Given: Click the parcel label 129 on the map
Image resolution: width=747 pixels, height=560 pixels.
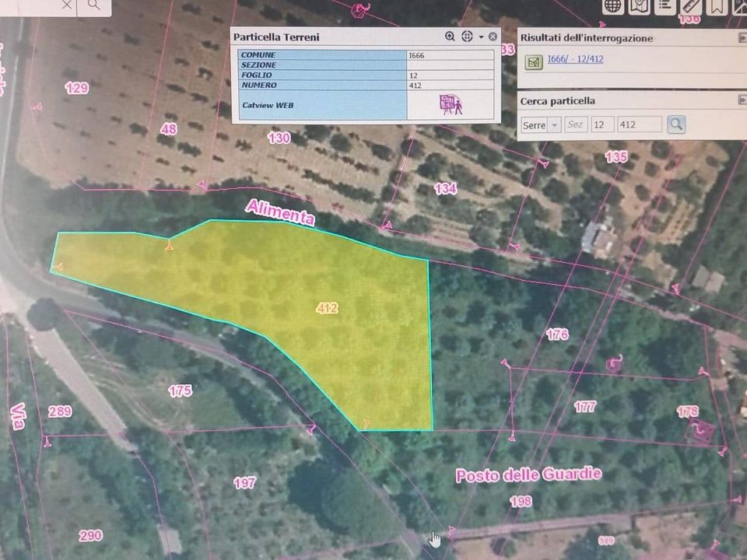Looking at the screenshot, I should [77, 88].
